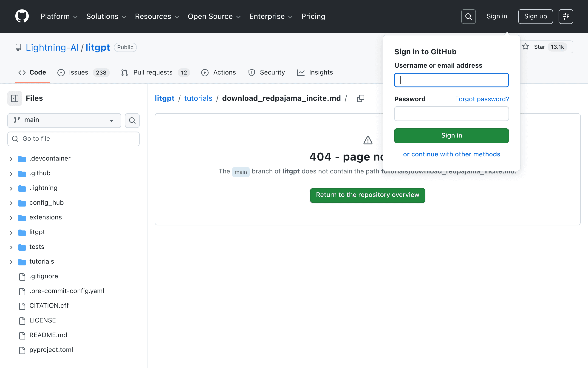Click the Pricing link in header
The image size is (588, 368).
[313, 16]
